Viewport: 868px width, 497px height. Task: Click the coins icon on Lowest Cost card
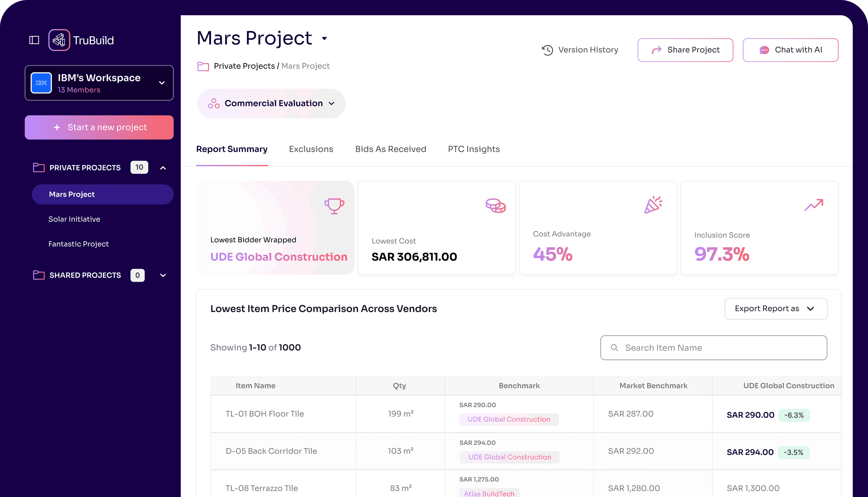(x=496, y=206)
